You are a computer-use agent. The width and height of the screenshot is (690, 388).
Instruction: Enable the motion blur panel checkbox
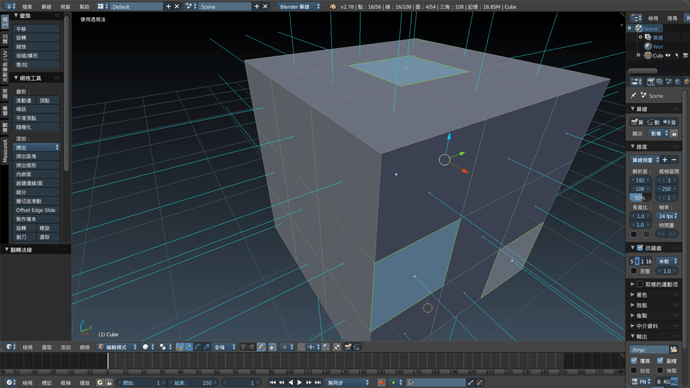pos(640,284)
